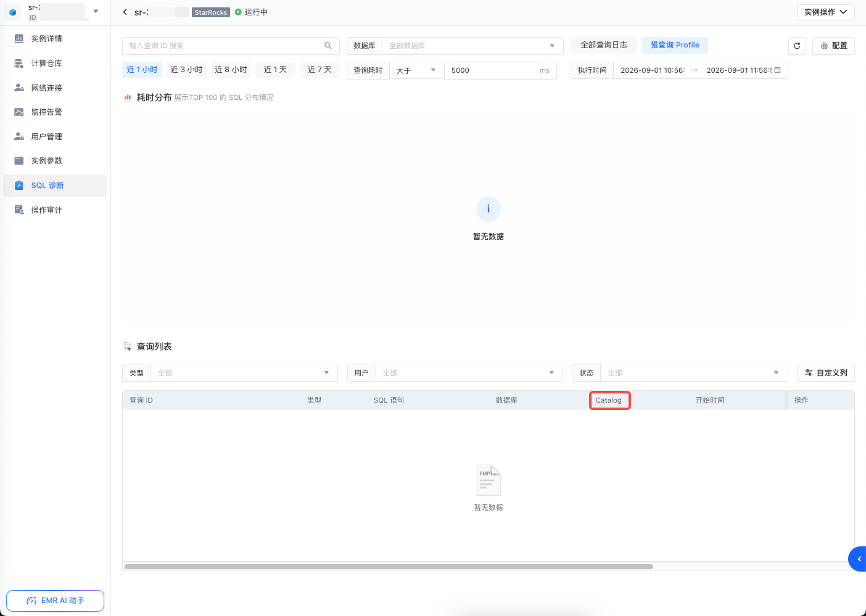Screen dimensions: 866x616
Task: Click the SQL 诊断 sidebar icon
Action: [x=19, y=185]
